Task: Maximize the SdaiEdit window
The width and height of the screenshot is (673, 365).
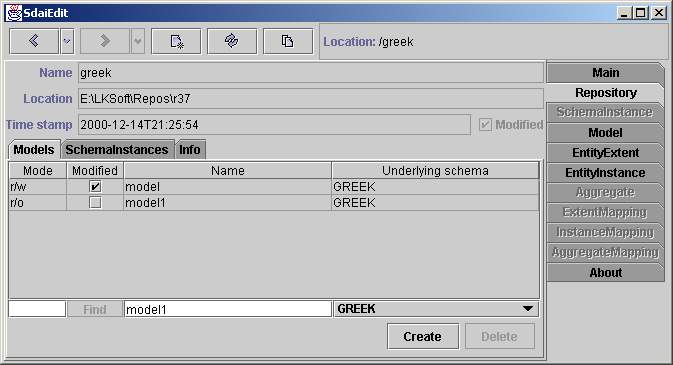Action: (640, 13)
